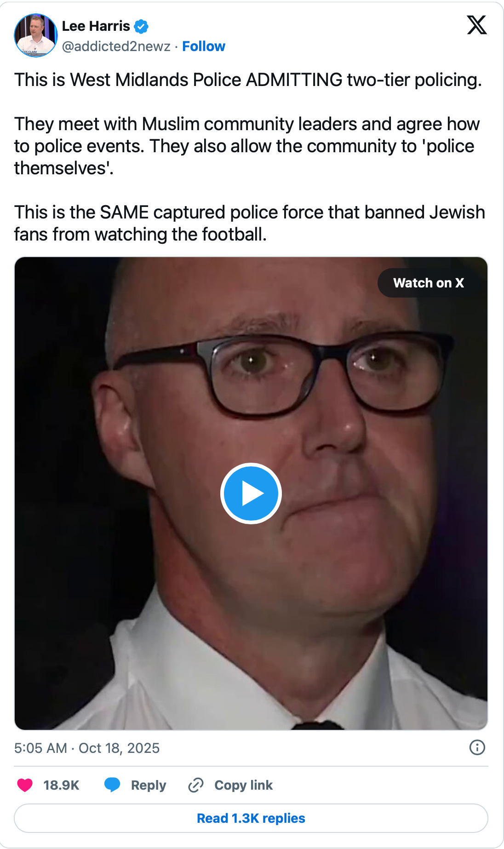Open Read 1.3K replies button
The width and height of the screenshot is (504, 849).
[251, 818]
